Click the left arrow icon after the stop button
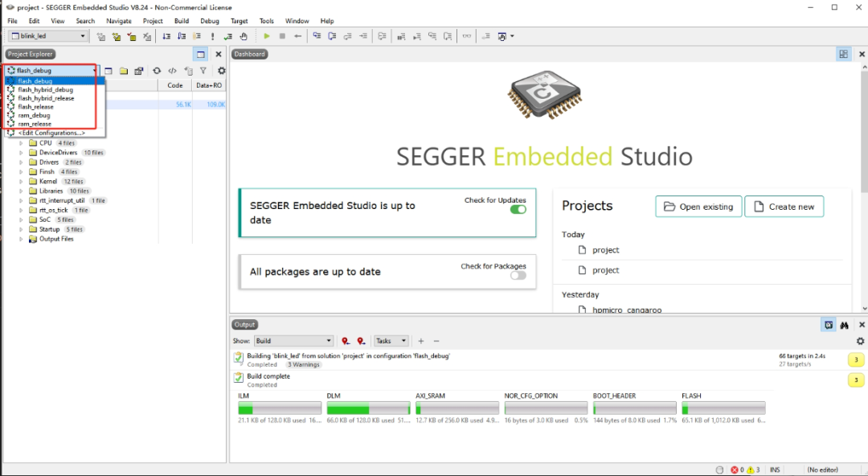The width and height of the screenshot is (868, 476). [298, 36]
